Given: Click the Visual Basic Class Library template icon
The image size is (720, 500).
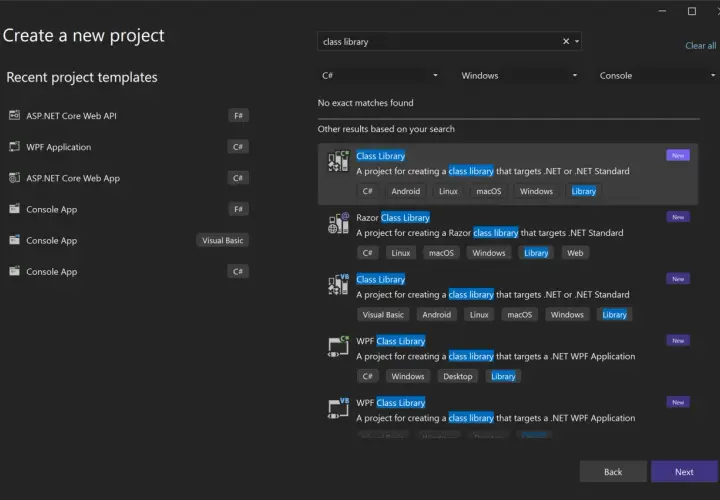Looking at the screenshot, I should click(x=338, y=285).
